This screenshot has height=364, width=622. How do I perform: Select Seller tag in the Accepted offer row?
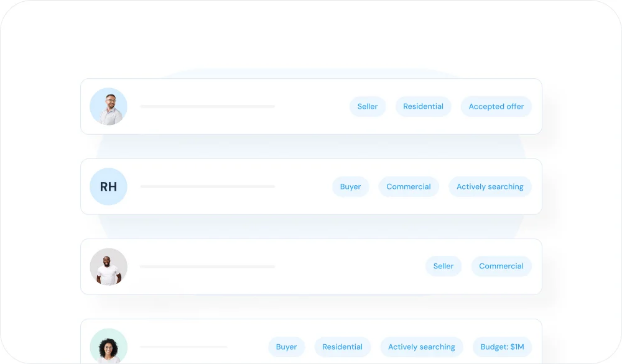click(x=368, y=107)
